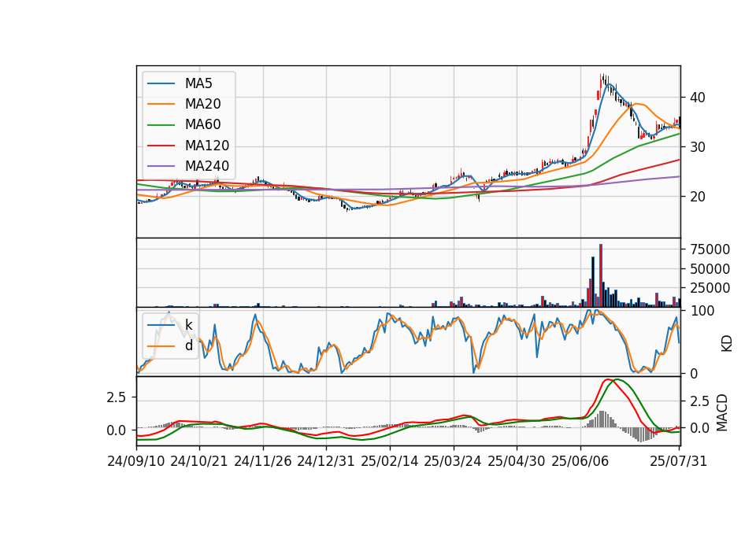The image size is (756, 543).
Task: Click the left MACD axis value 0.0
Action: [x=117, y=430]
